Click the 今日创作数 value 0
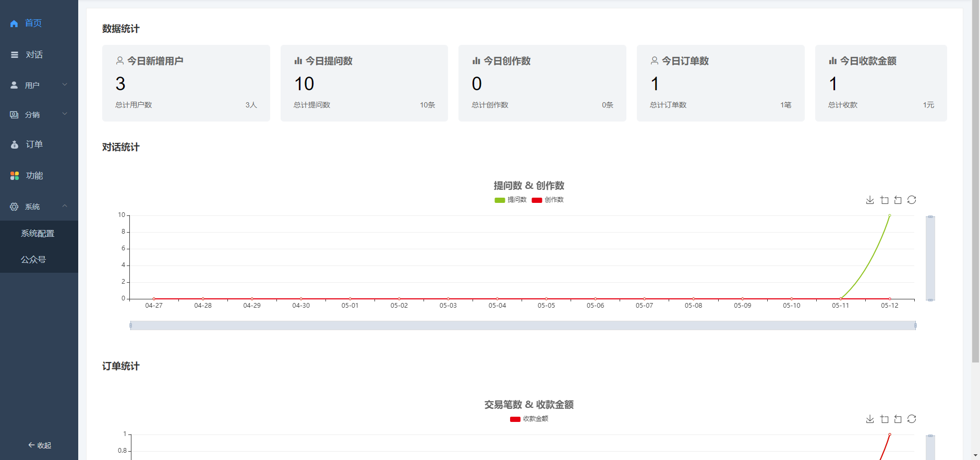The image size is (980, 460). [477, 84]
